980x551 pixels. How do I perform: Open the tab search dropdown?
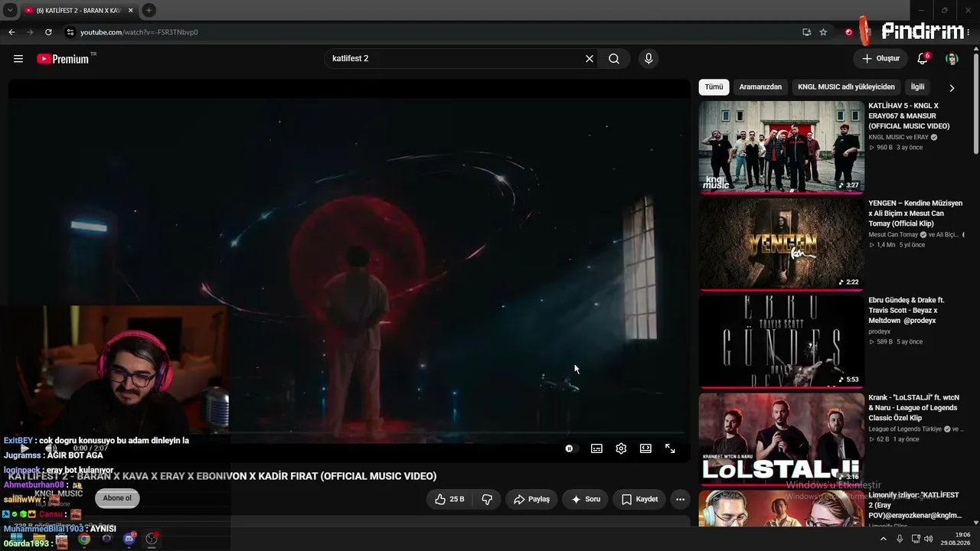(10, 11)
